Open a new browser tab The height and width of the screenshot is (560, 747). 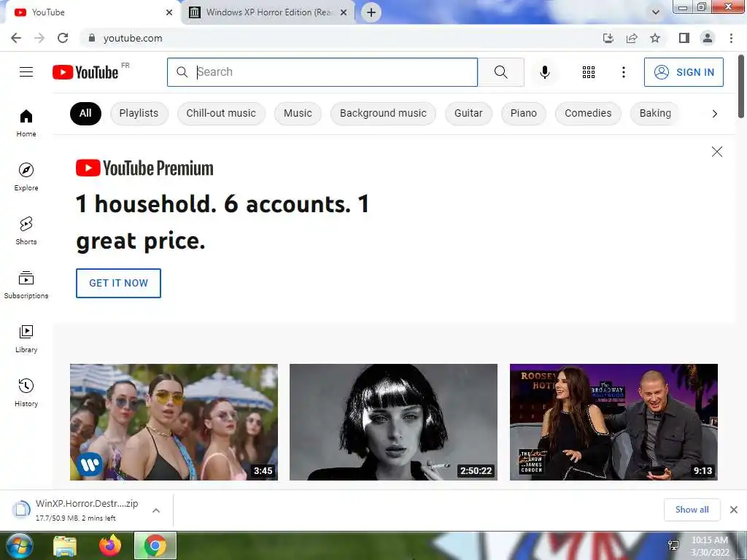coord(371,12)
